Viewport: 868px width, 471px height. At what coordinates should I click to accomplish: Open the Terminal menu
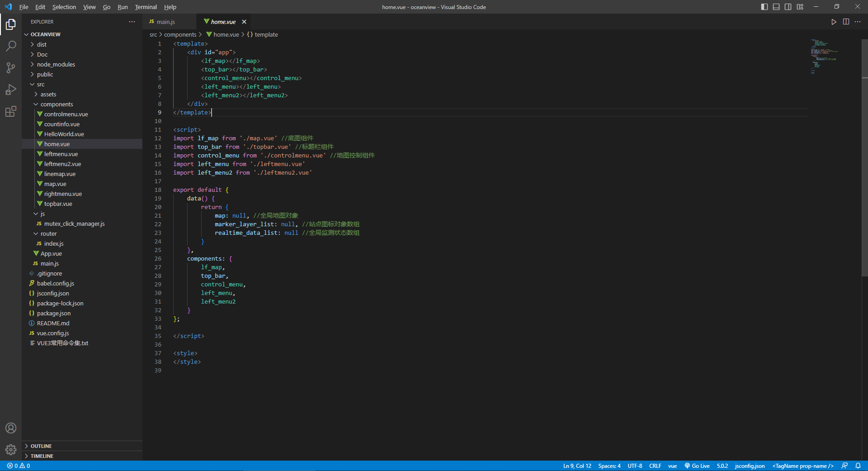pyautogui.click(x=146, y=7)
